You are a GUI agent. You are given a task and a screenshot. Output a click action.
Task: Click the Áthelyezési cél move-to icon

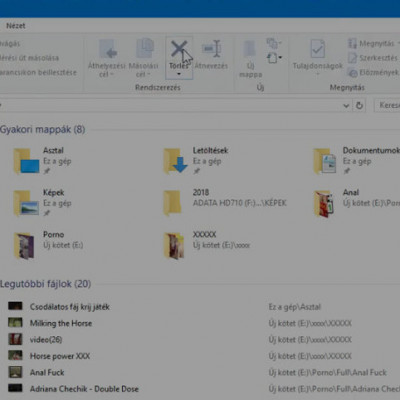[x=108, y=49]
